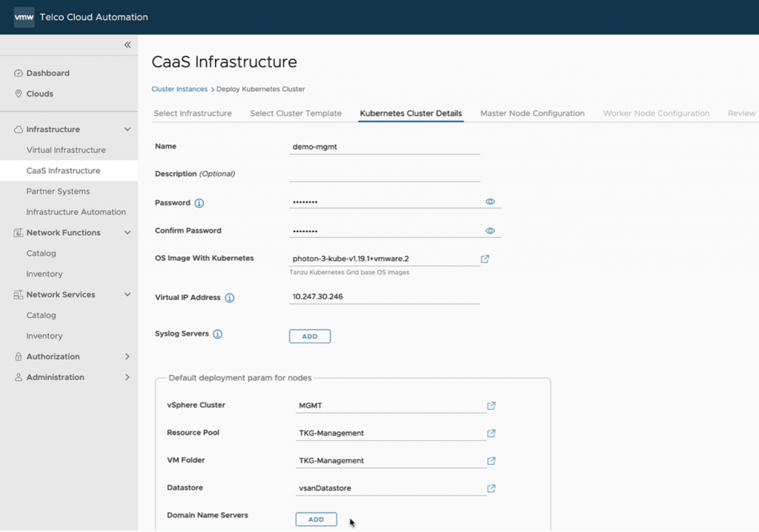This screenshot has width=759, height=532.
Task: Expand the Administration section
Action: click(x=127, y=378)
